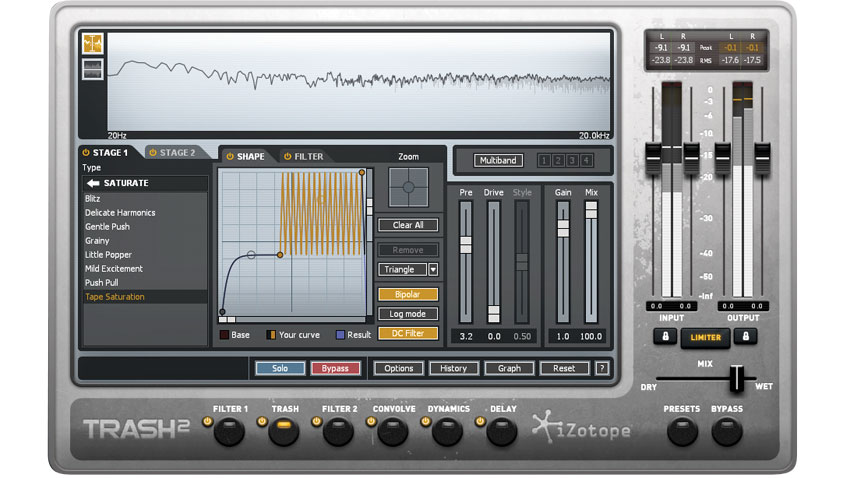
Task: Click the back arrow beside SATURATE
Action: point(93,183)
